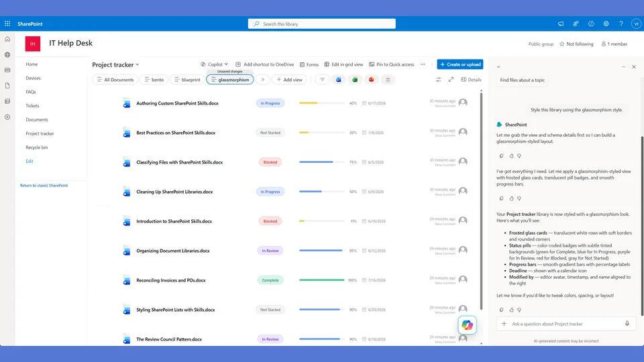The image size is (644, 362).
Task: Click the create plus icon in the left rail
Action: [7, 117]
